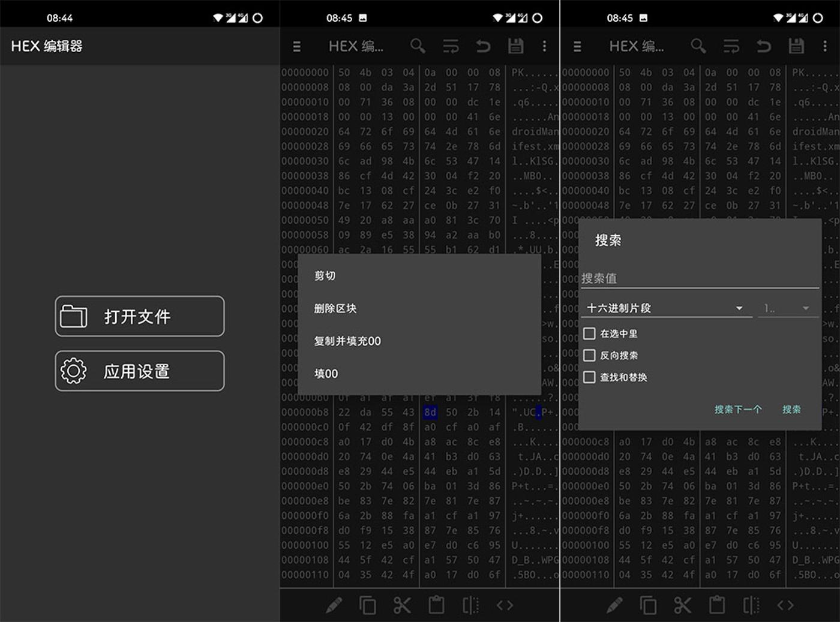
Task: Open the small dropdown right of 十六进制片段
Action: pos(787,308)
